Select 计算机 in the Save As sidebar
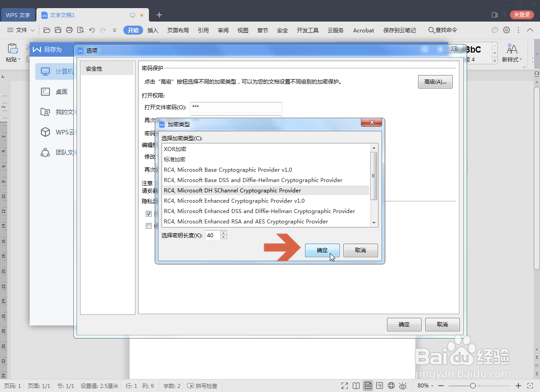The image size is (540, 392). point(54,71)
